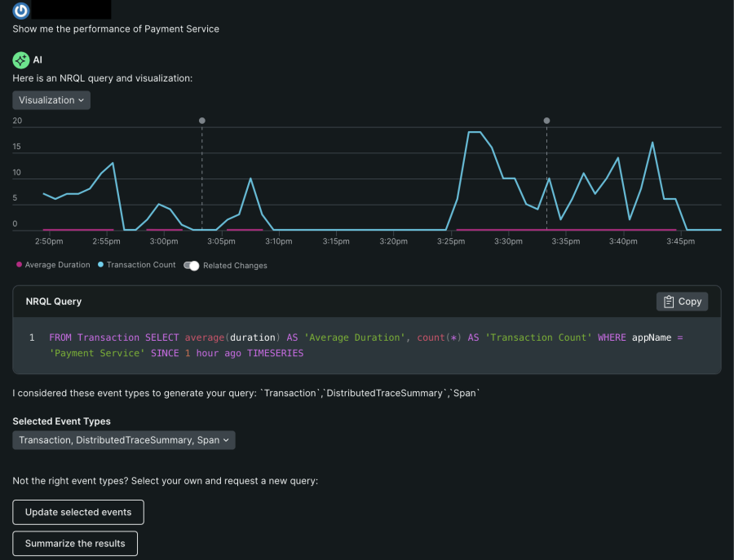
Task: Click the clipboard icon beside Copy
Action: tap(669, 302)
